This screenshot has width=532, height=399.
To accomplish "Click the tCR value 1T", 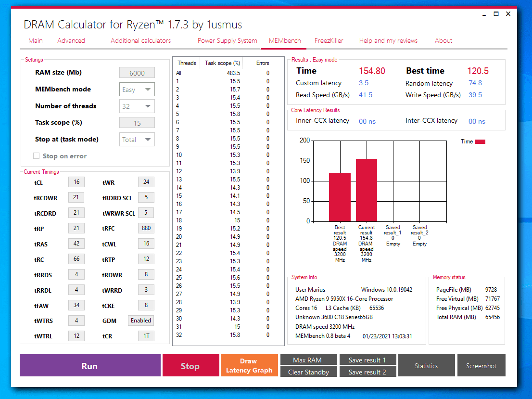I will pyautogui.click(x=146, y=336).
